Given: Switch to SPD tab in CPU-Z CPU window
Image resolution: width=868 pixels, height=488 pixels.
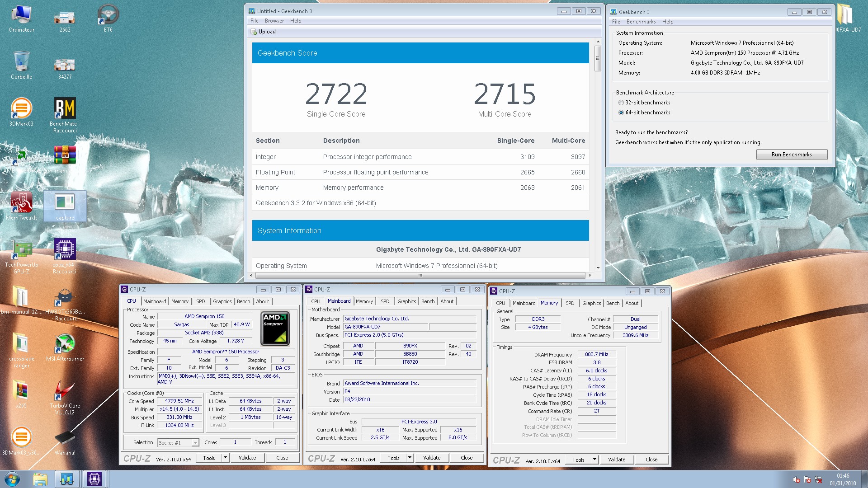Looking at the screenshot, I should pyautogui.click(x=201, y=301).
